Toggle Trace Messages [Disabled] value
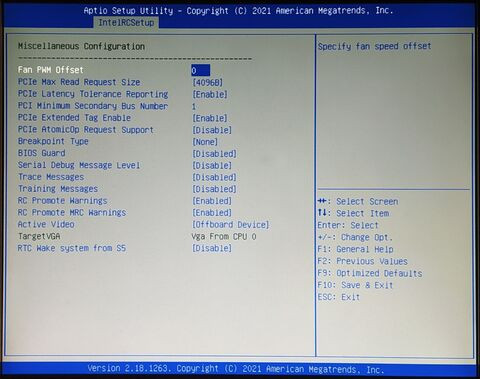This screenshot has width=480, height=379. (214, 177)
